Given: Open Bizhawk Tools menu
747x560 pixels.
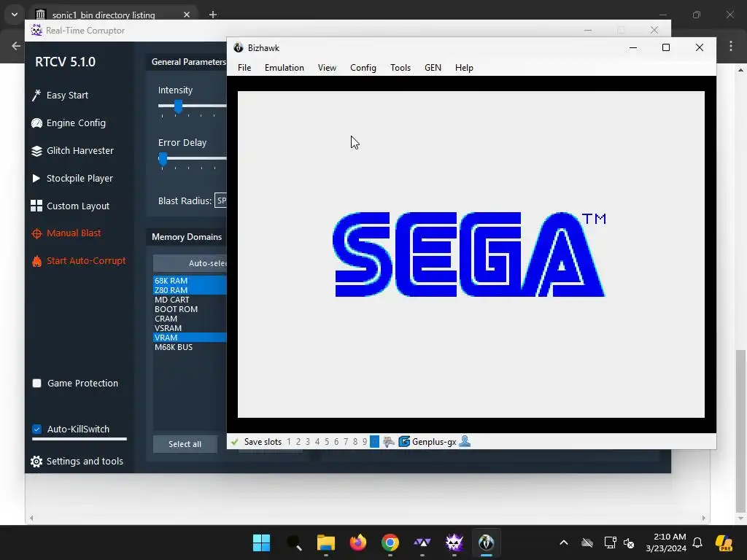Looking at the screenshot, I should click(400, 68).
